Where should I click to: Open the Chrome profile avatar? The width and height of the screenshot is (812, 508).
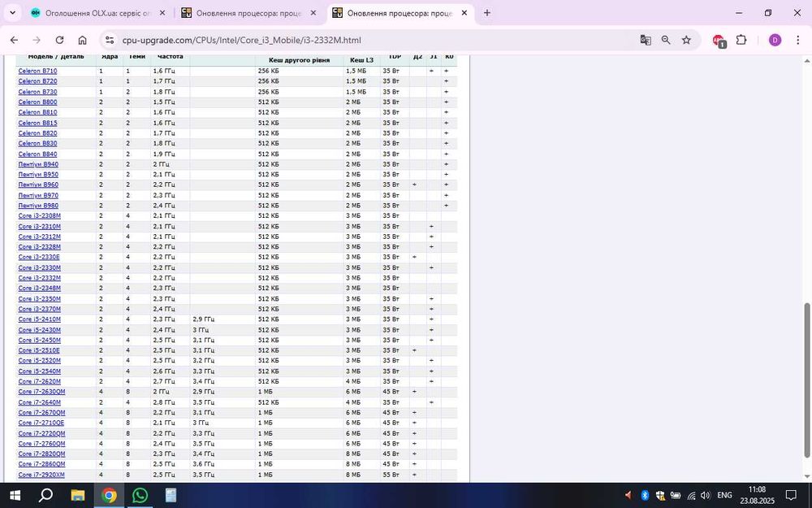pyautogui.click(x=775, y=40)
